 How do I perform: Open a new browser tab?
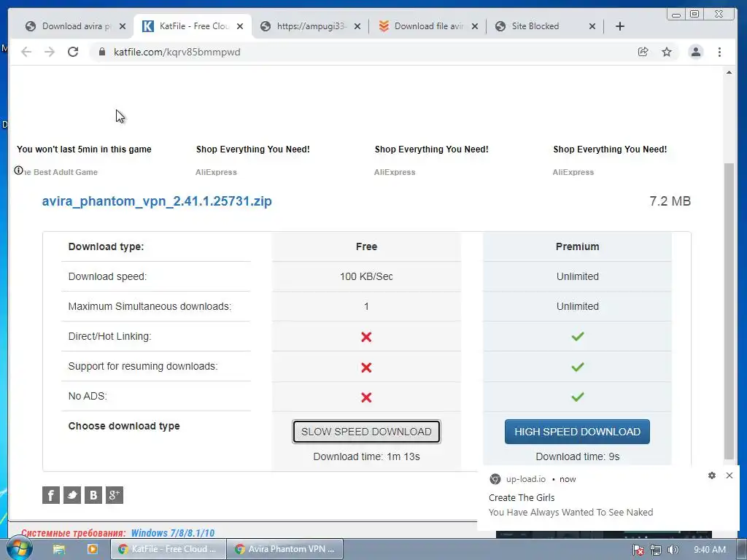coord(620,26)
